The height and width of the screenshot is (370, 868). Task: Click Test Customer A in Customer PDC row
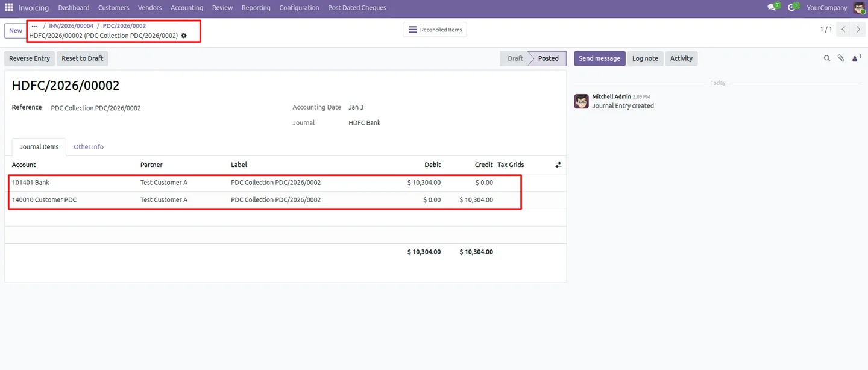[164, 200]
